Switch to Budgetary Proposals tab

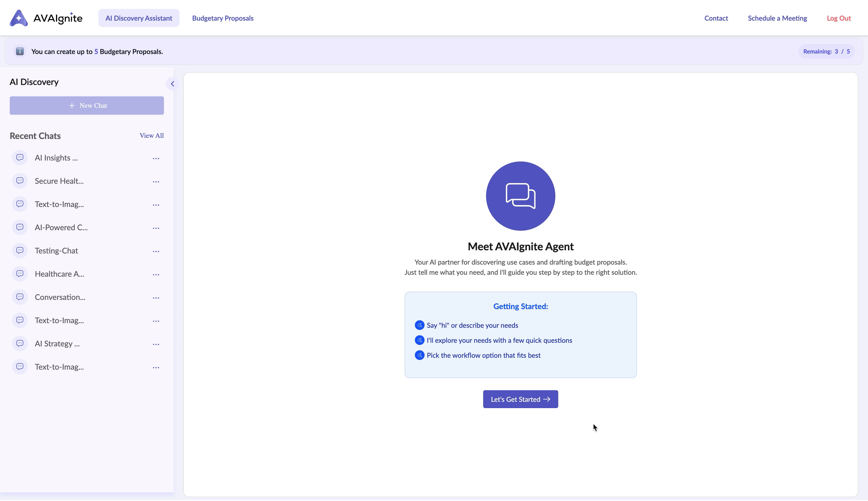pyautogui.click(x=222, y=18)
